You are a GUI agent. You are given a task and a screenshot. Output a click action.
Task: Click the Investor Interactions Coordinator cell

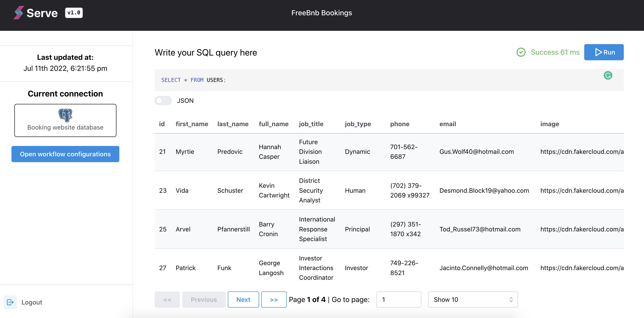point(316,268)
